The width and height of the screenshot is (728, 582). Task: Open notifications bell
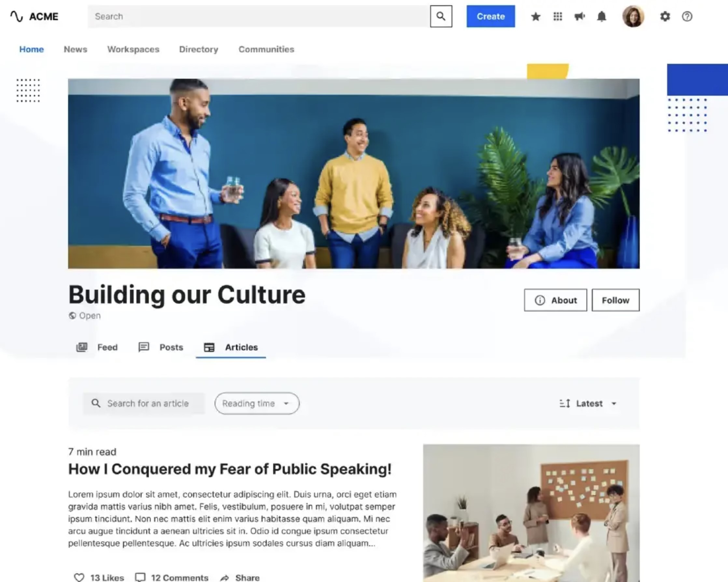click(602, 16)
